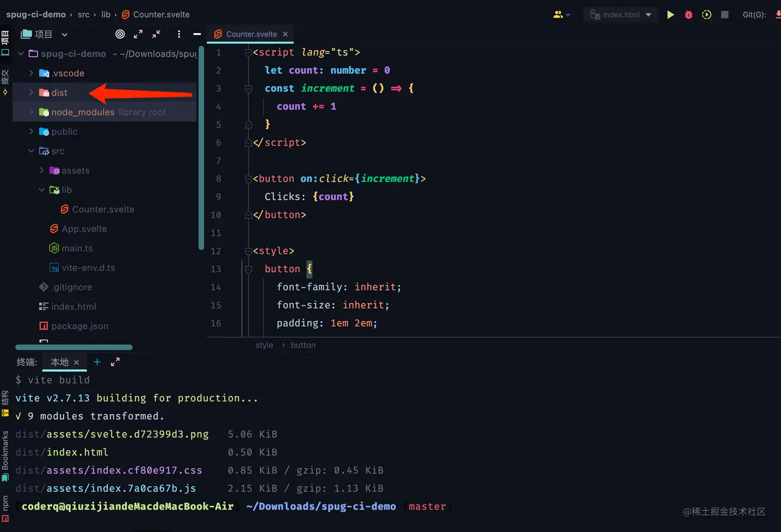Run with coverage icon
The width and height of the screenshot is (781, 532).
pos(707,14)
